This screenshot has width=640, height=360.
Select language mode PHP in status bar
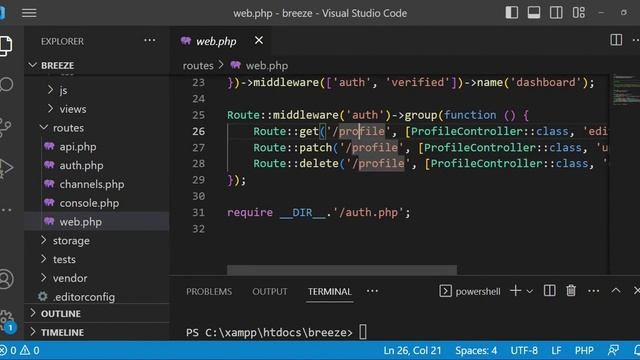pos(584,350)
